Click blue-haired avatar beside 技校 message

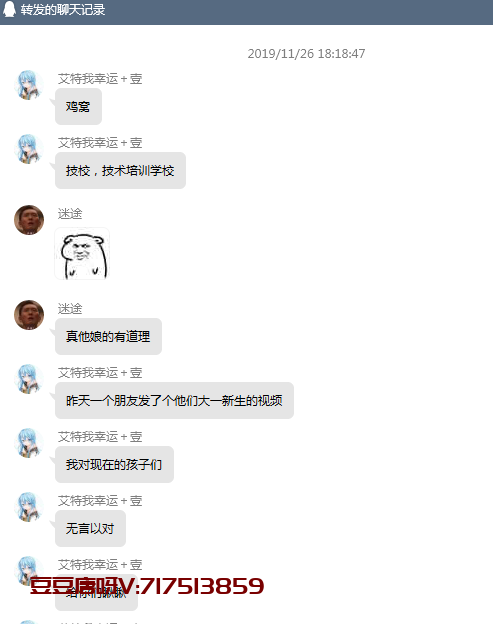pos(29,149)
